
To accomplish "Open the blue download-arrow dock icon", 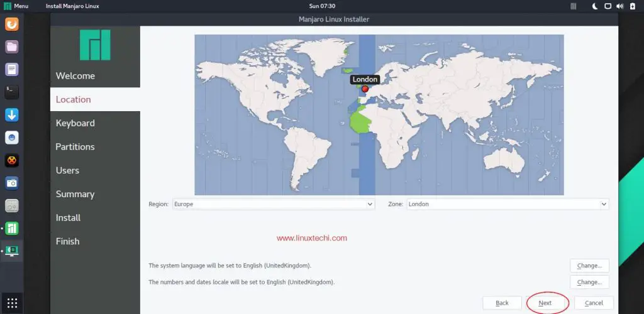I will [x=11, y=115].
